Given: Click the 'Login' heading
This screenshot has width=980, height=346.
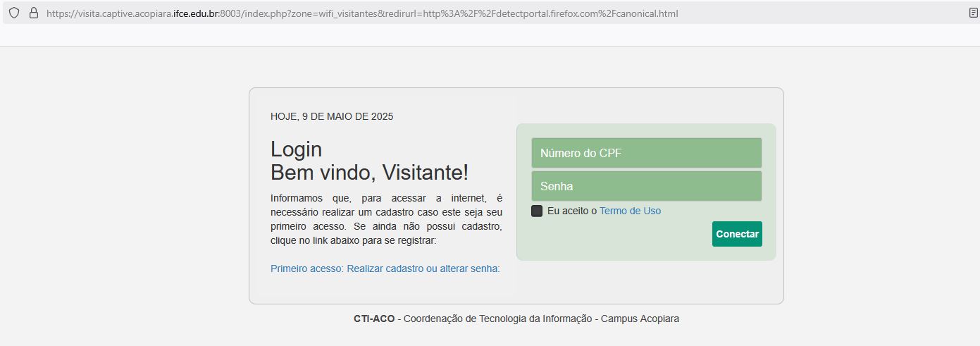Looking at the screenshot, I should pos(296,149).
